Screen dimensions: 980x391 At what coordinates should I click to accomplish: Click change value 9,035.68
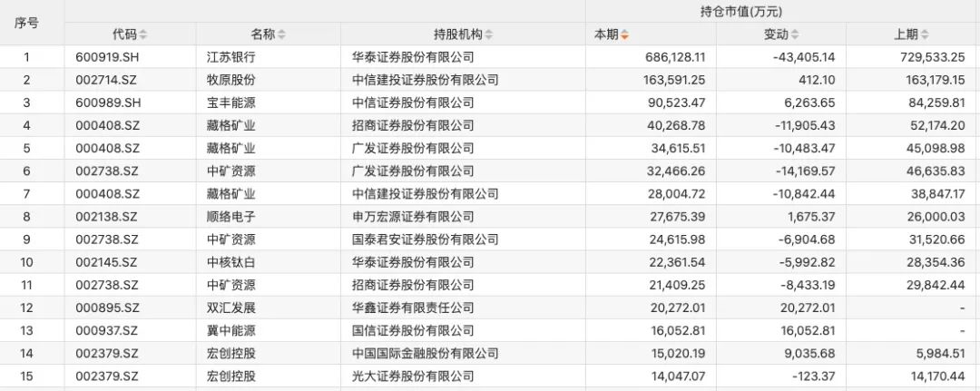coord(812,354)
